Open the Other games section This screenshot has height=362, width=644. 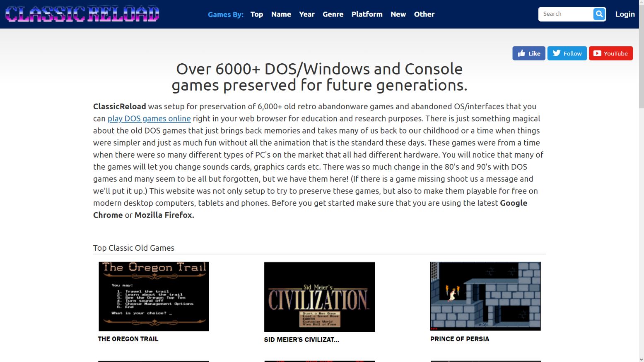424,14
